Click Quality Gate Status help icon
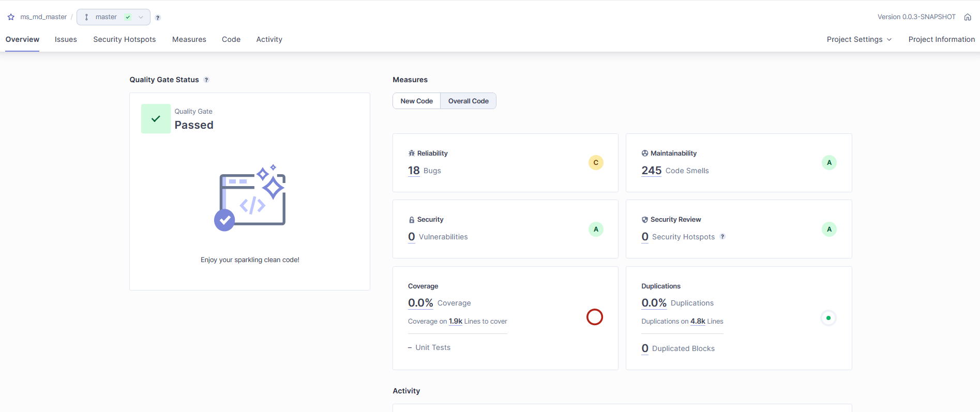The height and width of the screenshot is (412, 980). coord(206,80)
